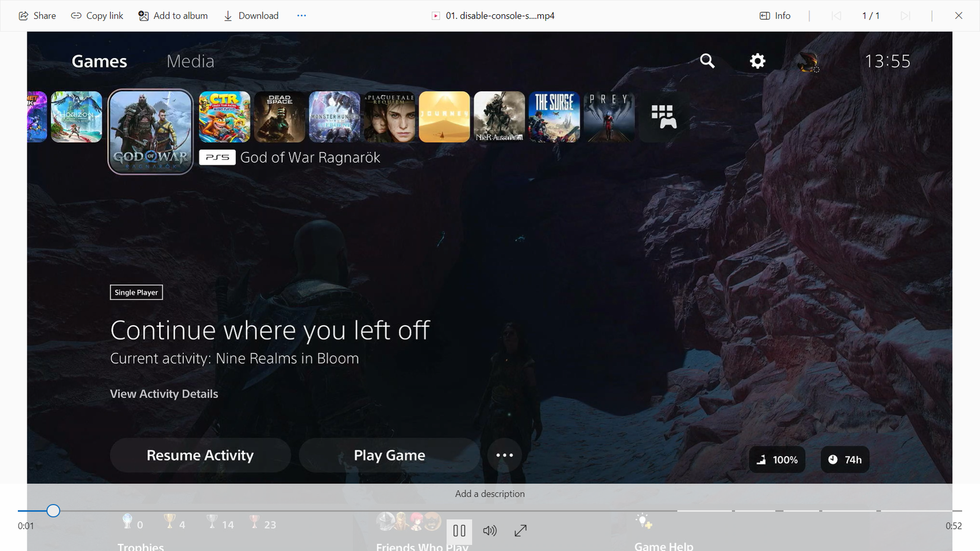980x551 pixels.
Task: Copy link to the video
Action: (x=96, y=15)
